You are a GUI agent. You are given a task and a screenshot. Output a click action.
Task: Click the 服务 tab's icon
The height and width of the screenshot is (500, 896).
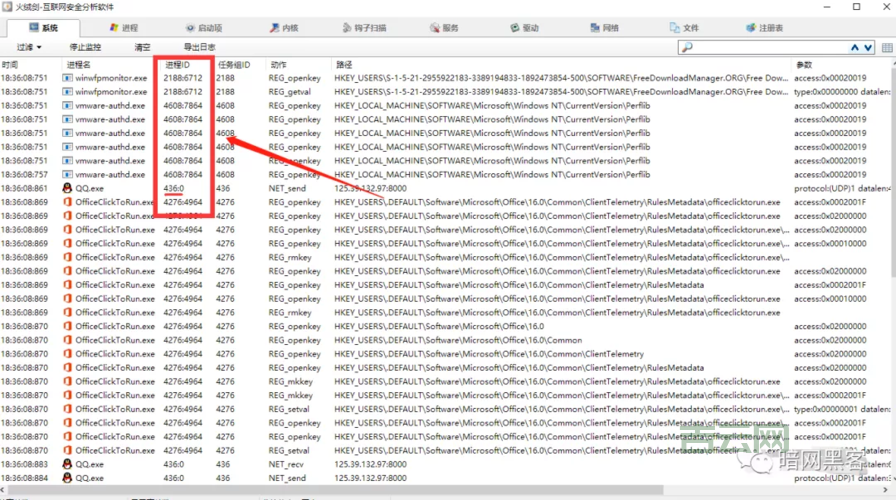(x=432, y=29)
